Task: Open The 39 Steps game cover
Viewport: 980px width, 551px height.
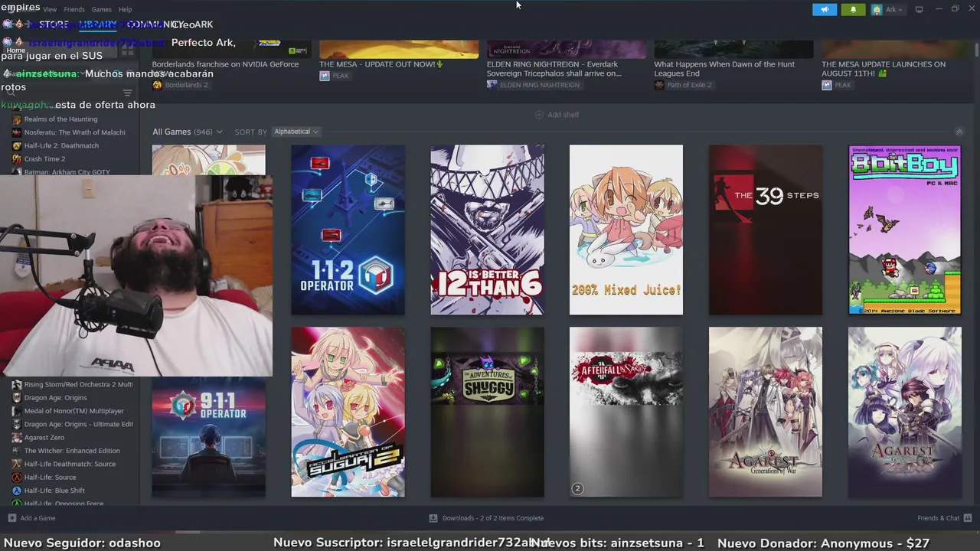Action: point(766,230)
